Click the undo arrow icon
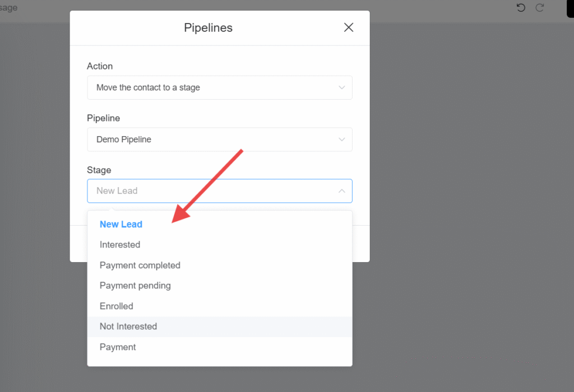Viewport: 574px width, 392px height. click(521, 8)
